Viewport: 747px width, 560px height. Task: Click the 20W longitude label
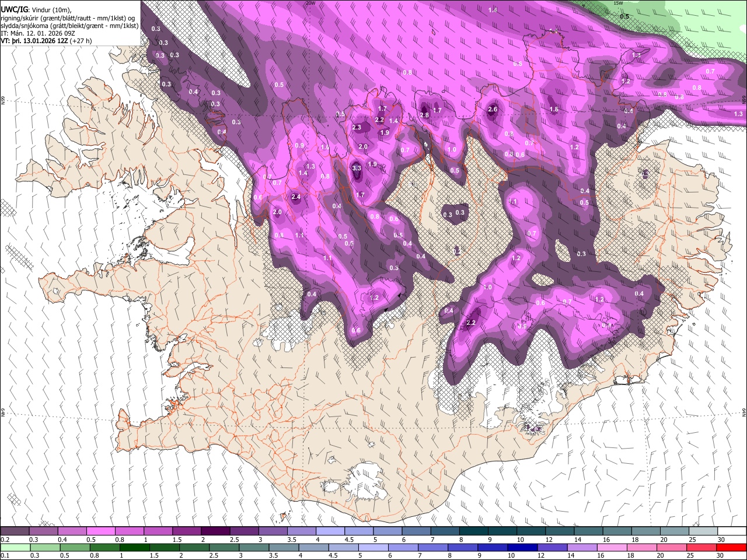(310, 3)
